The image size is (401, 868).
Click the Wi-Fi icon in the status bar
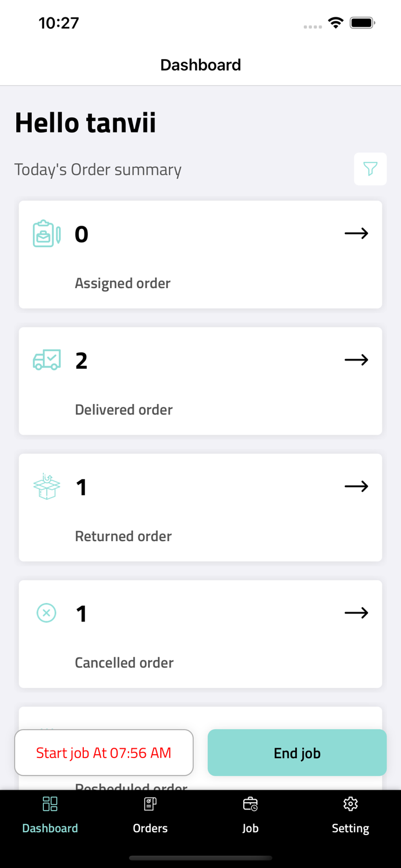pyautogui.click(x=336, y=23)
